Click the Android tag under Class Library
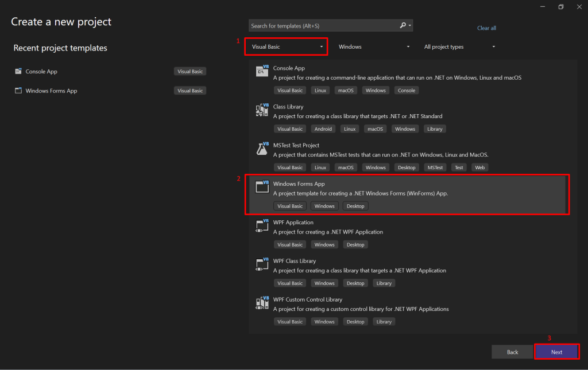Image resolution: width=588 pixels, height=370 pixels. pyautogui.click(x=323, y=129)
